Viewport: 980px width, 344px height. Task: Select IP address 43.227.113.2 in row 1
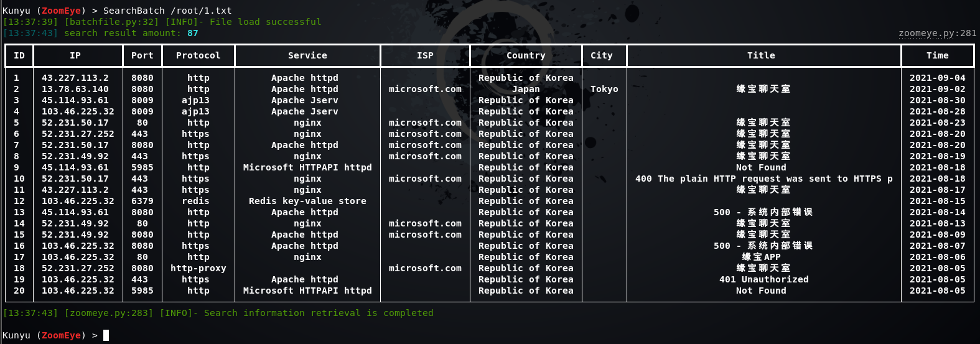coord(75,78)
